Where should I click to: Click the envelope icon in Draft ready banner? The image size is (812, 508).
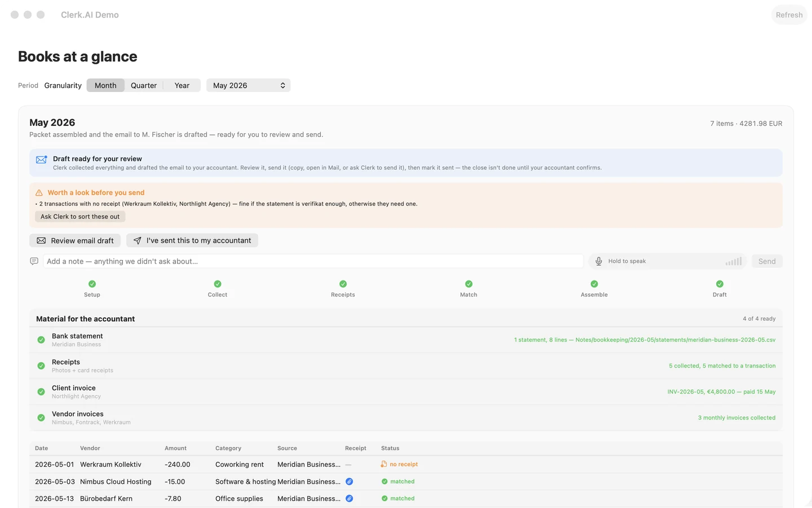coord(41,160)
